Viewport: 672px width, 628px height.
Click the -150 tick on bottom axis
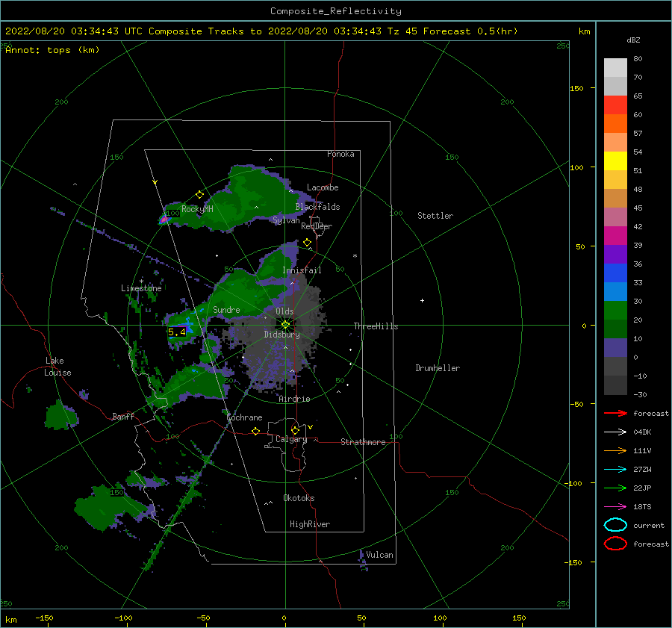(x=44, y=618)
